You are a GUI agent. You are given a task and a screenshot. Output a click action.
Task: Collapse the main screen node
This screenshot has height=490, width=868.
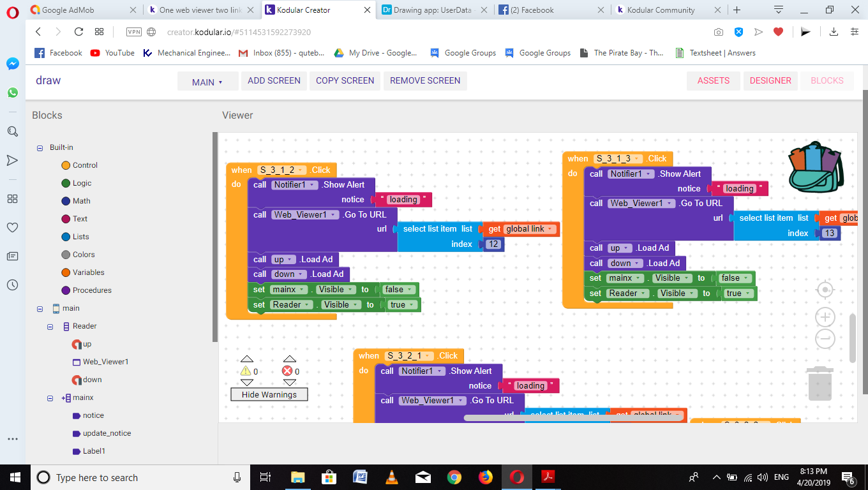pyautogui.click(x=39, y=308)
